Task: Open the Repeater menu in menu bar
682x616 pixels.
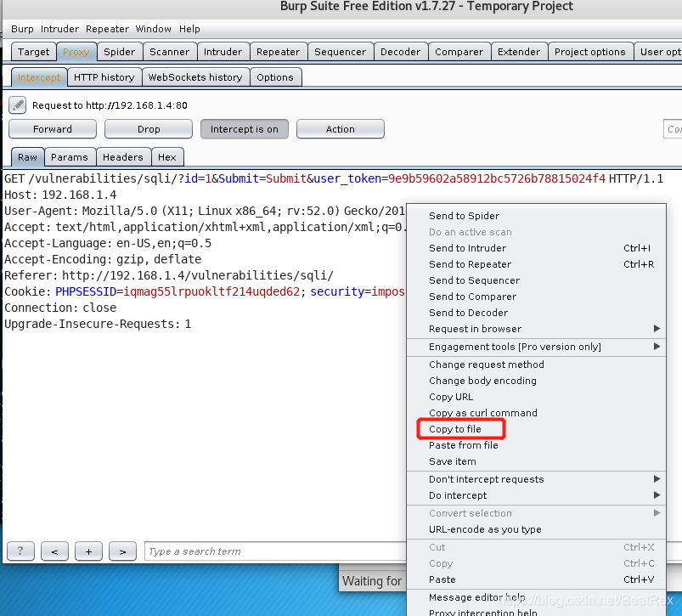Action: click(107, 29)
